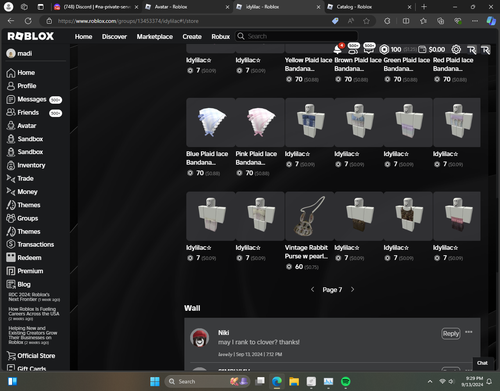Switch to the Discord browser tab
The width and height of the screenshot is (500, 391).
point(96,7)
